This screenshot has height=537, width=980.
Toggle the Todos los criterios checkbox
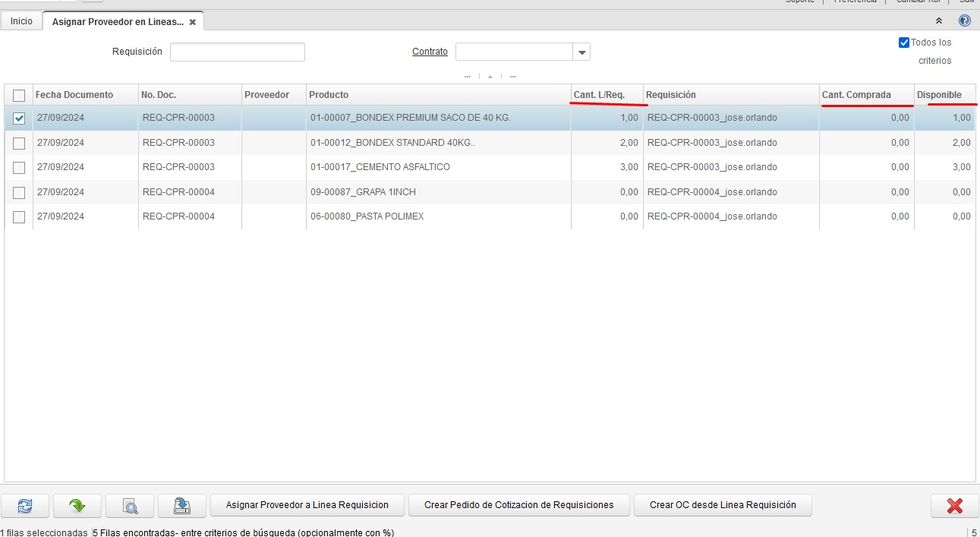904,43
